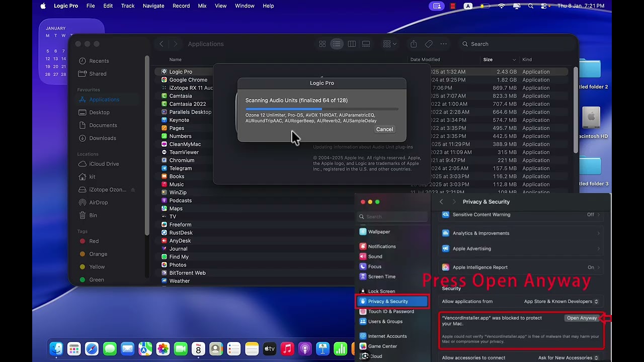
Task: Select Privacy & Security in Settings sidebar
Action: [x=392, y=302]
